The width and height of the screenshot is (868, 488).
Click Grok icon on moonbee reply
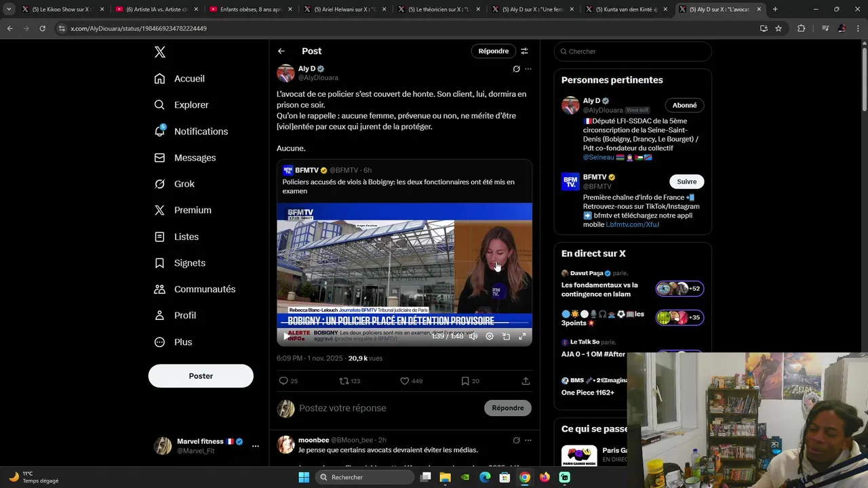pyautogui.click(x=516, y=441)
